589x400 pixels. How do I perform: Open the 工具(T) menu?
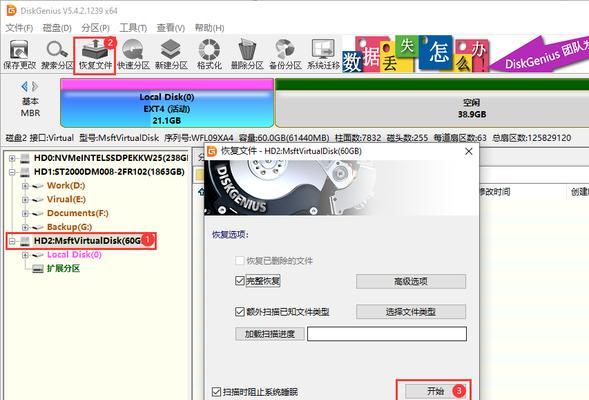133,28
